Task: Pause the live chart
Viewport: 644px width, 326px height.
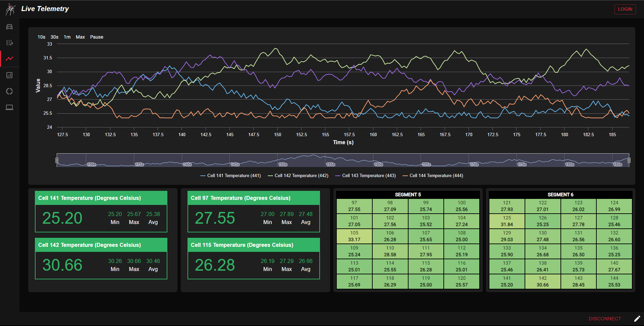Action: (x=97, y=37)
